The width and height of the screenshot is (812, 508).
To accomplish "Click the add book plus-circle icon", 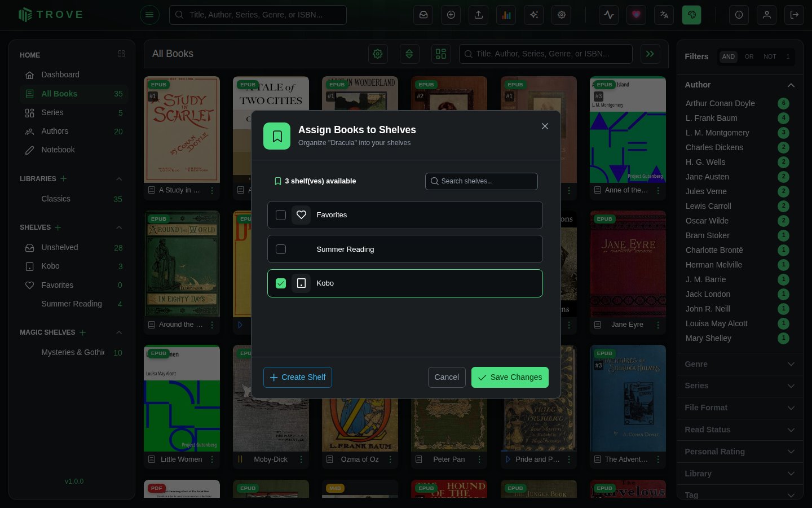I will (x=451, y=15).
